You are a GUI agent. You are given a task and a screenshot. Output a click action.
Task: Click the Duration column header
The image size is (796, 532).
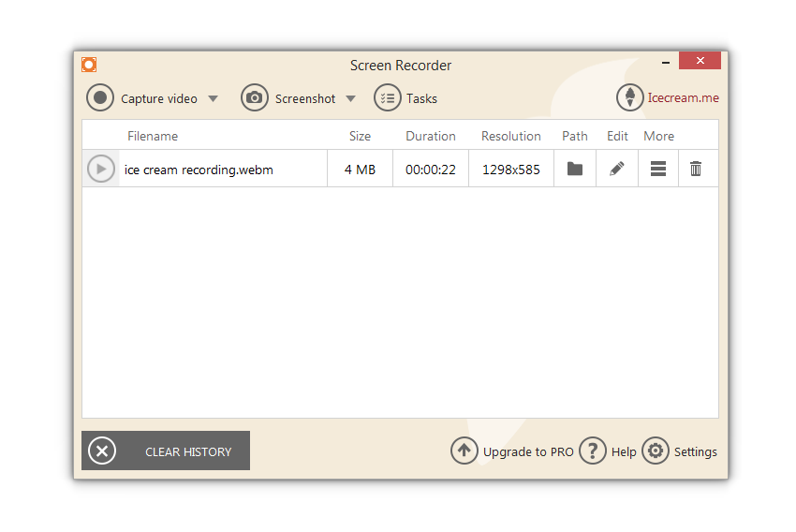coord(431,136)
